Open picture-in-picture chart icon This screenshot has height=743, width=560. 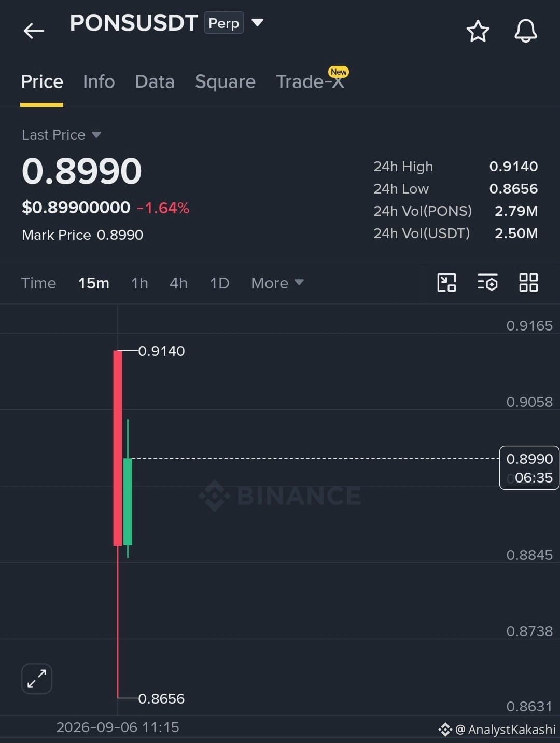tap(446, 283)
